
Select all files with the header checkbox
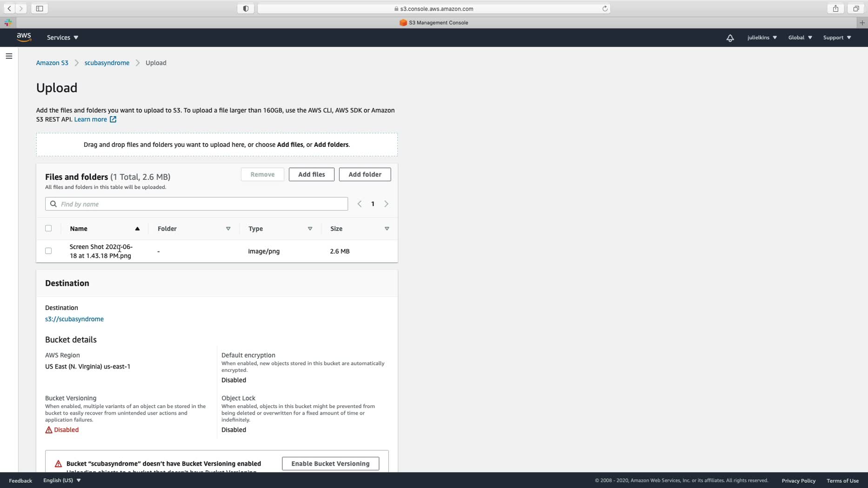pos(48,228)
